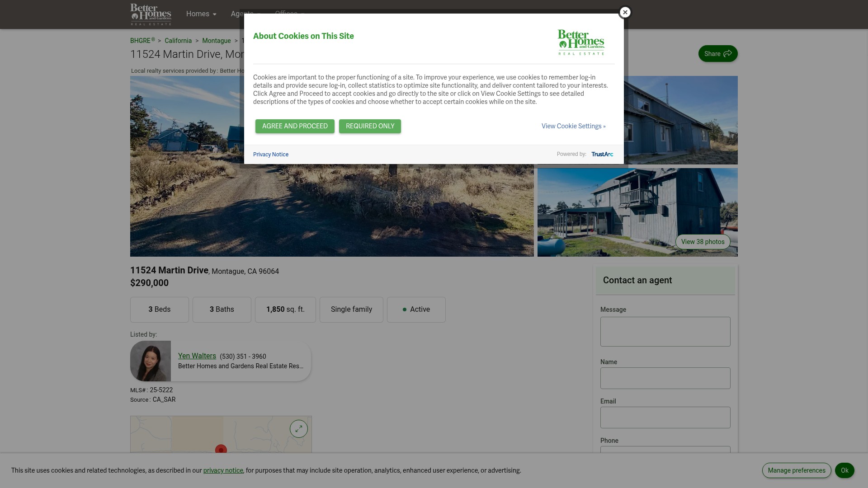Viewport: 868px width, 488px height.
Task: Expand the map with the fullscreen icon
Action: pos(298,429)
